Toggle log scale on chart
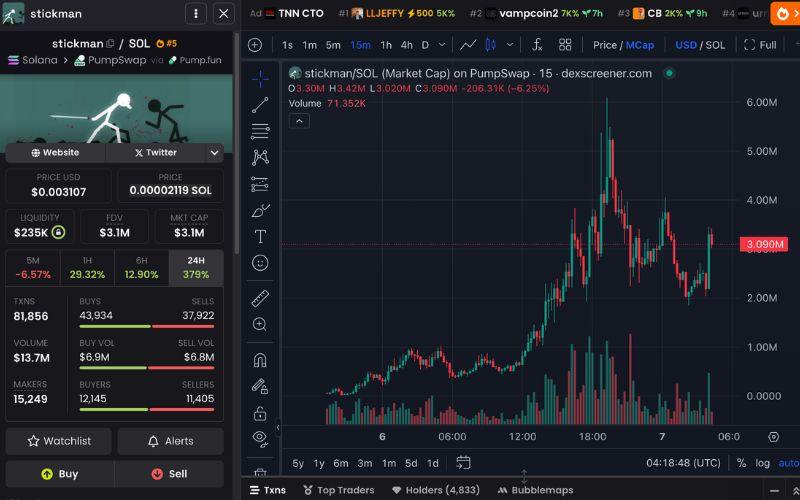800x500 pixels. tap(762, 463)
